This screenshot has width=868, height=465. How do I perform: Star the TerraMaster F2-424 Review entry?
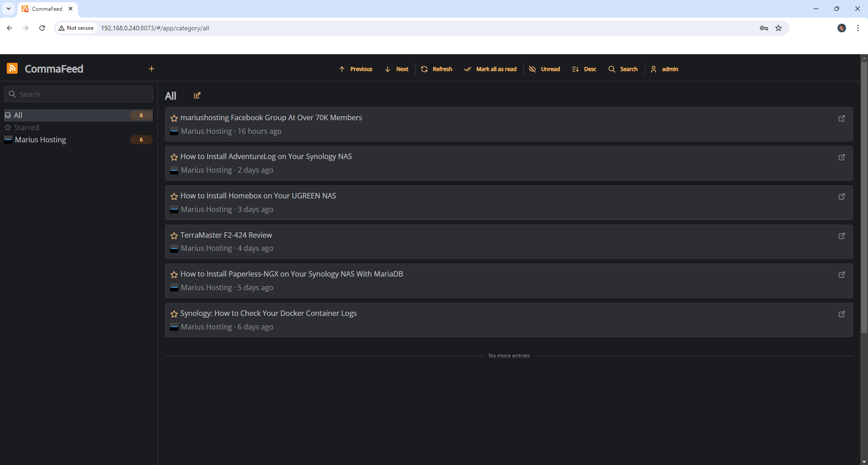click(174, 235)
